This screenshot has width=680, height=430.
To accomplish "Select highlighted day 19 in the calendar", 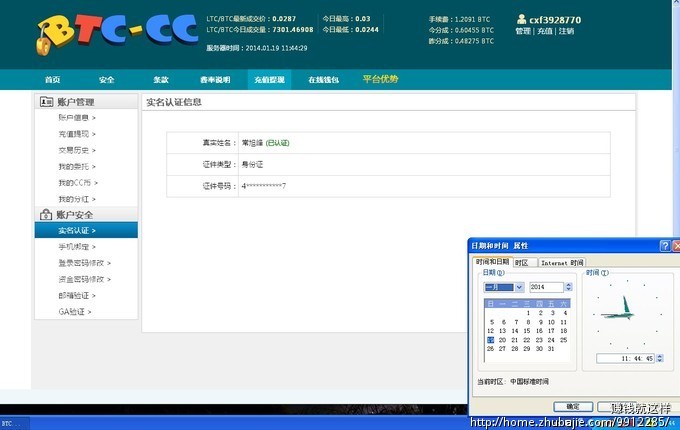I will click(x=490, y=340).
